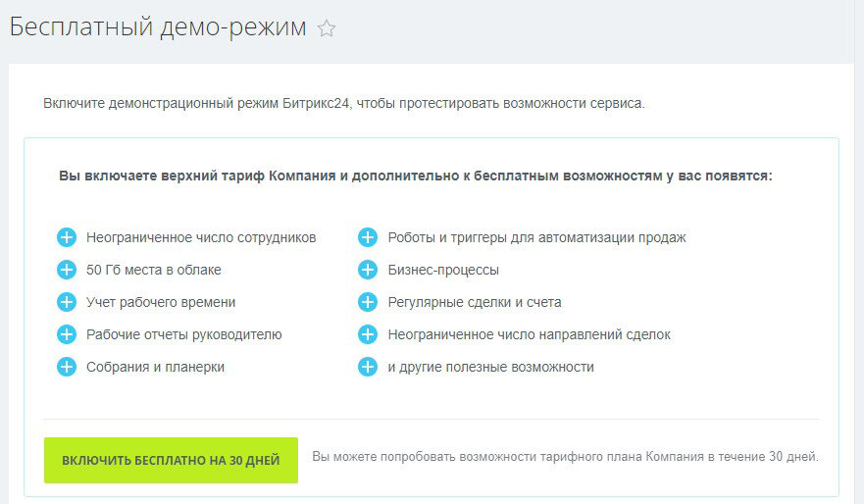This screenshot has width=864, height=504.
Task: Click the bold heading about тариф Компания
Action: [416, 176]
